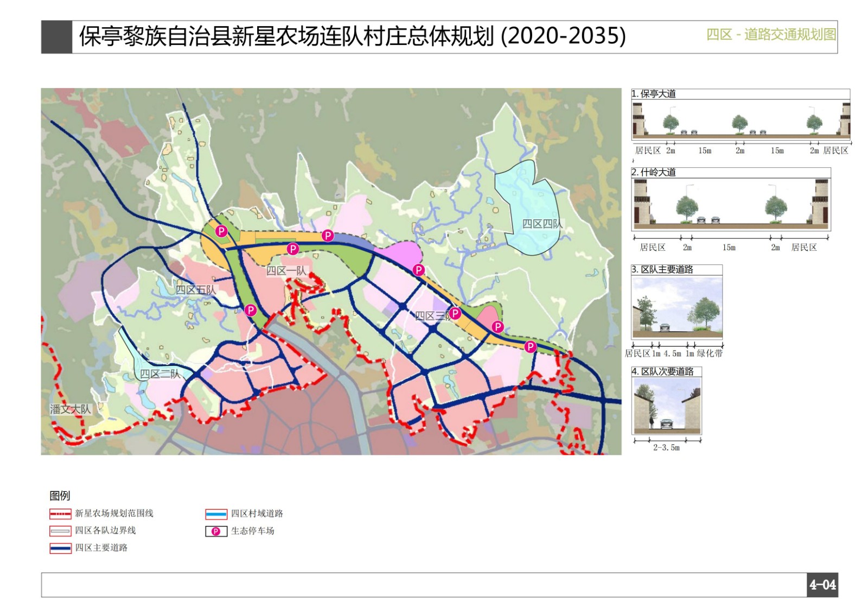868x614 pixels.
Task: Click the 区队次要道路 cross-section thumbnail
Action: click(x=667, y=406)
